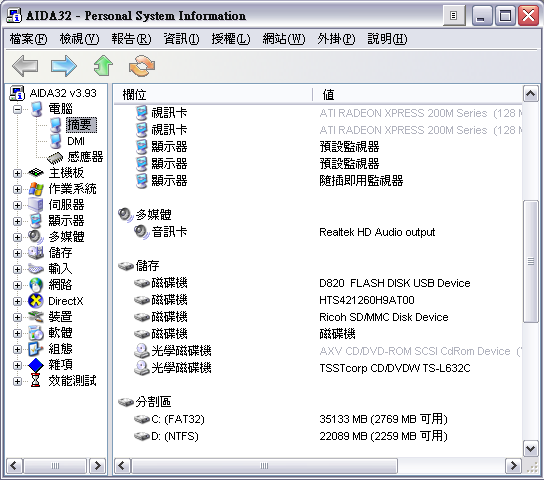The image size is (544, 480).
Task: Open the 授權(L) menu
Action: tap(231, 39)
